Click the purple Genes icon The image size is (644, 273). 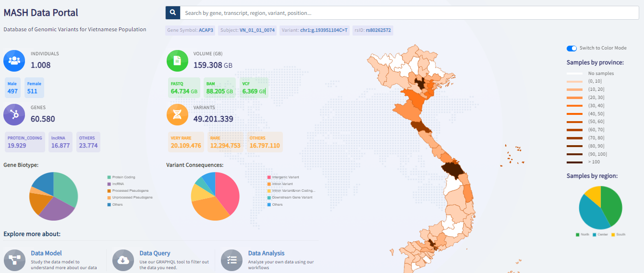point(14,114)
